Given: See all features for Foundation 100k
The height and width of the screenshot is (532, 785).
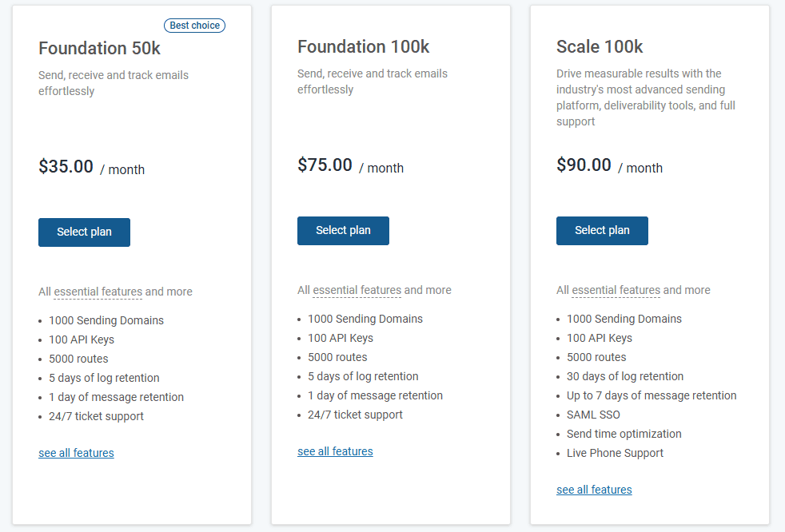Looking at the screenshot, I should click(335, 451).
